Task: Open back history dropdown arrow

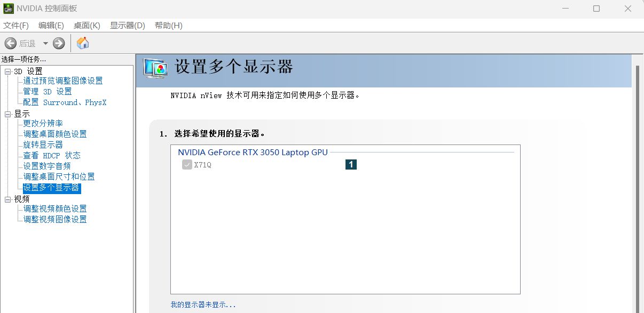Action: click(45, 44)
